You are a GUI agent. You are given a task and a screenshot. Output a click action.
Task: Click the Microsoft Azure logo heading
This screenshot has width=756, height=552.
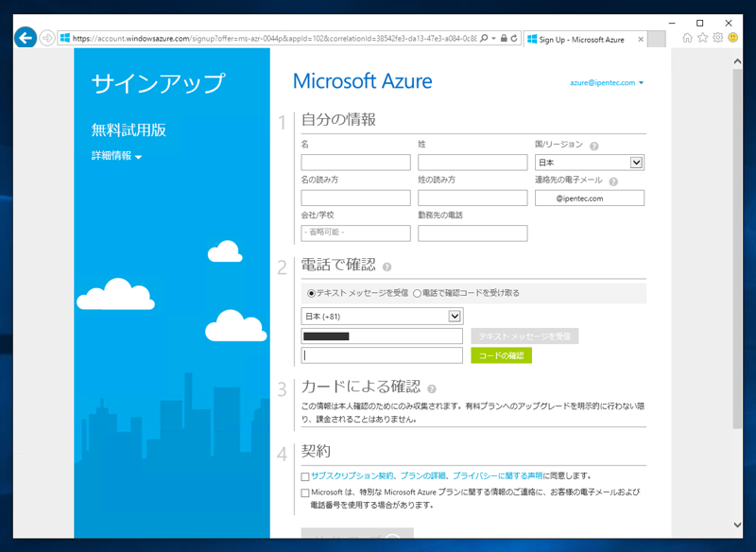click(x=363, y=81)
